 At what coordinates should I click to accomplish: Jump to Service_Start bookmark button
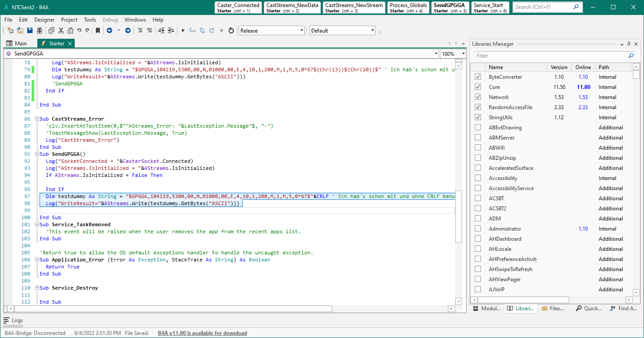point(490,7)
